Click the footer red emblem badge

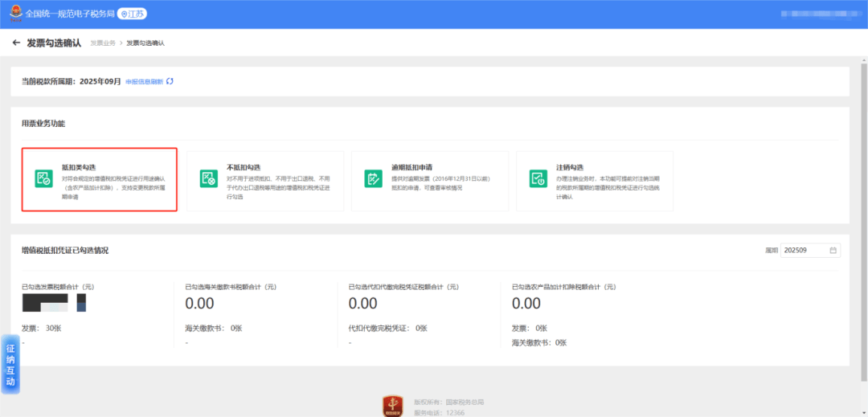393,405
